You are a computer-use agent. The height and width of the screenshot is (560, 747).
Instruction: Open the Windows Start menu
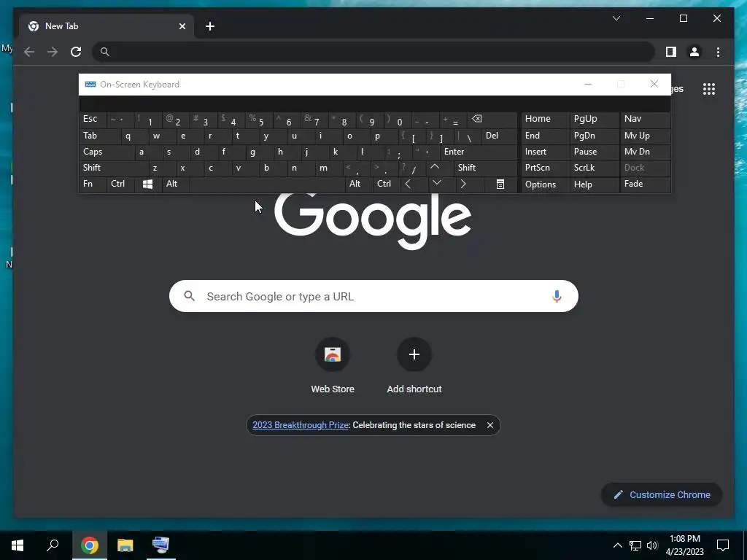click(x=18, y=545)
